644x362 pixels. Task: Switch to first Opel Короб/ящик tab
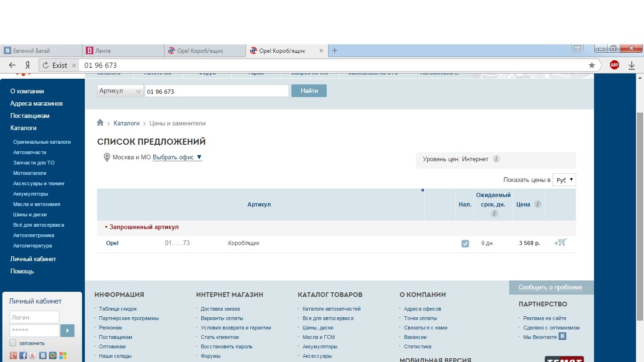[205, 50]
